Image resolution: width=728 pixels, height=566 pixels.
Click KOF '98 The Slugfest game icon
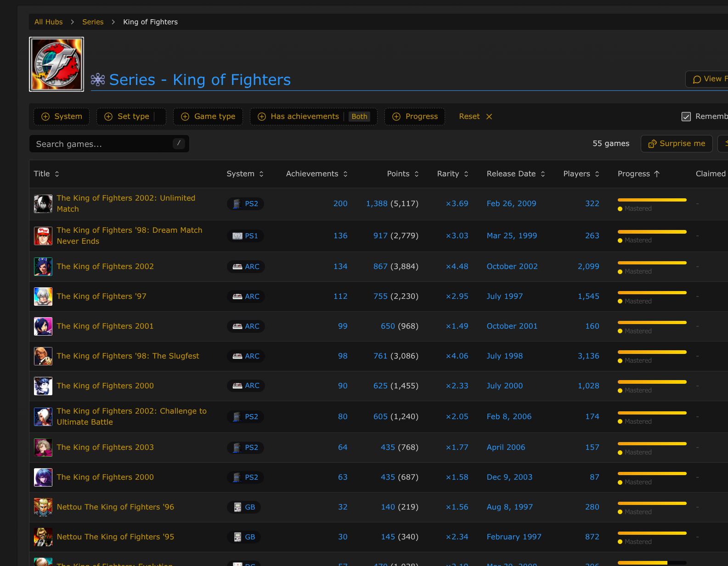(43, 356)
